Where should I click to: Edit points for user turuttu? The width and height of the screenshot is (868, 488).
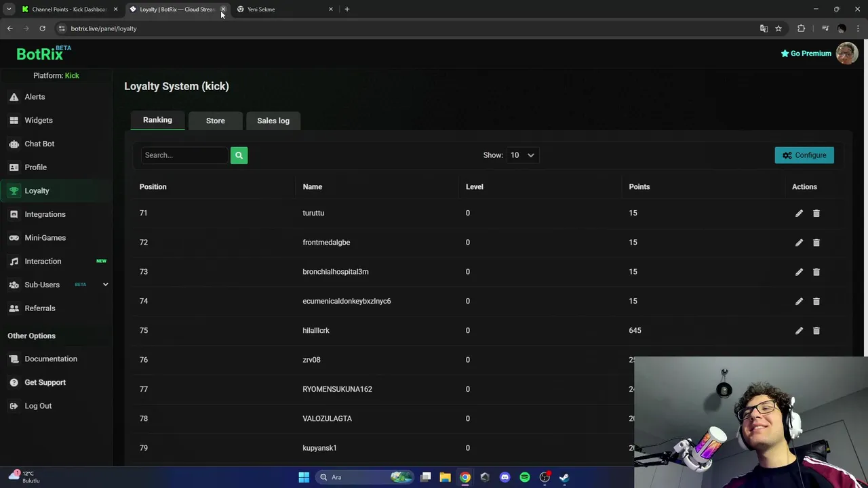799,213
